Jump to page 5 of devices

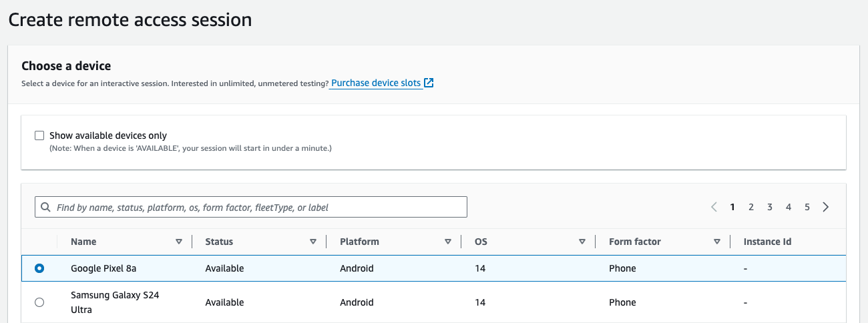coord(807,207)
